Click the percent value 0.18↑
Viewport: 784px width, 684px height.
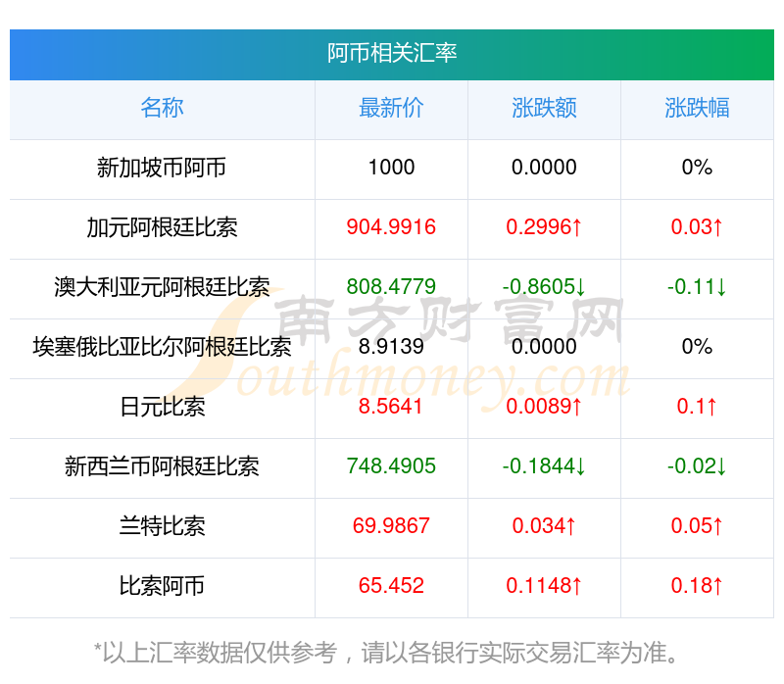click(697, 586)
